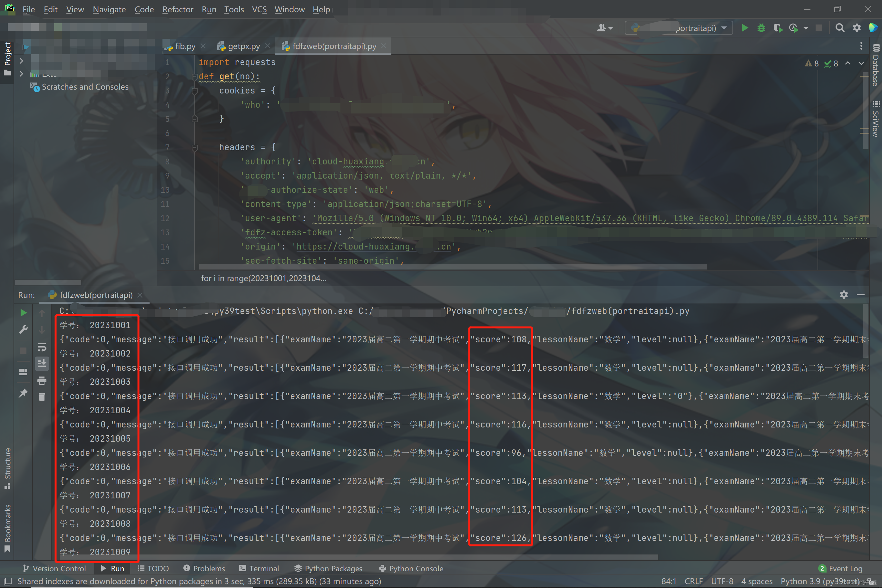Open Terminal tool window button
Screen dimensions: 882x588
[x=259, y=569]
